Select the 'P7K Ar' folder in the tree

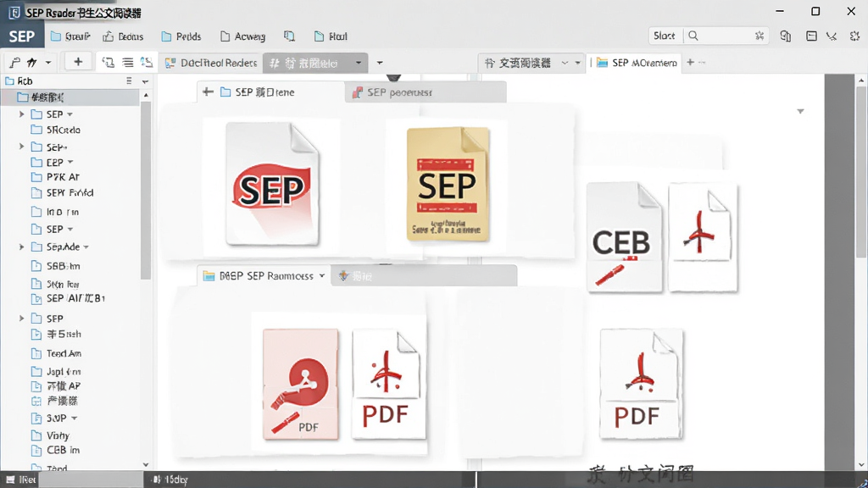(x=55, y=177)
